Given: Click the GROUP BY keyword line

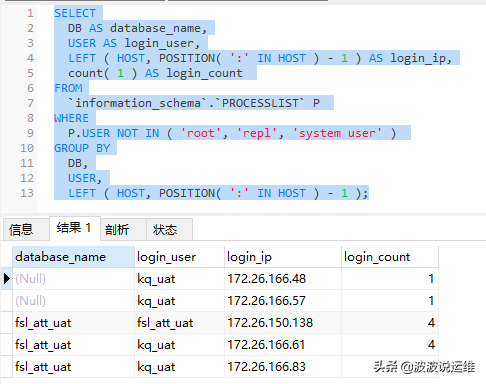Looking at the screenshot, I should [x=82, y=148].
